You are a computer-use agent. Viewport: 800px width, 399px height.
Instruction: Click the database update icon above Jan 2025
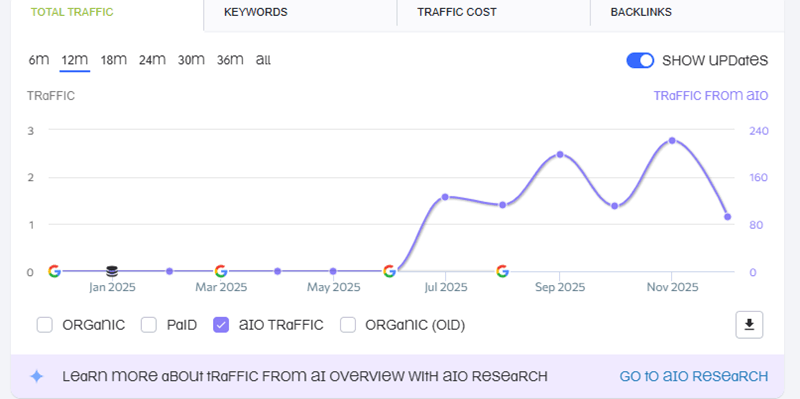[x=112, y=271]
